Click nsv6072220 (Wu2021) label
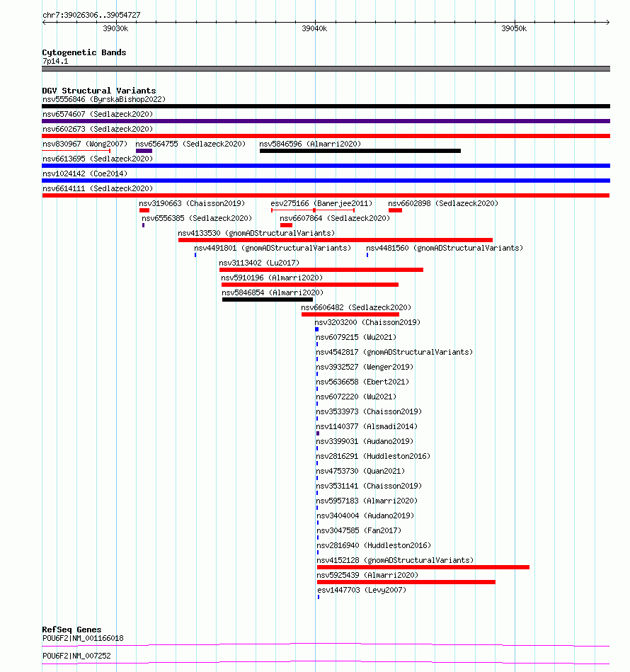 point(356,397)
